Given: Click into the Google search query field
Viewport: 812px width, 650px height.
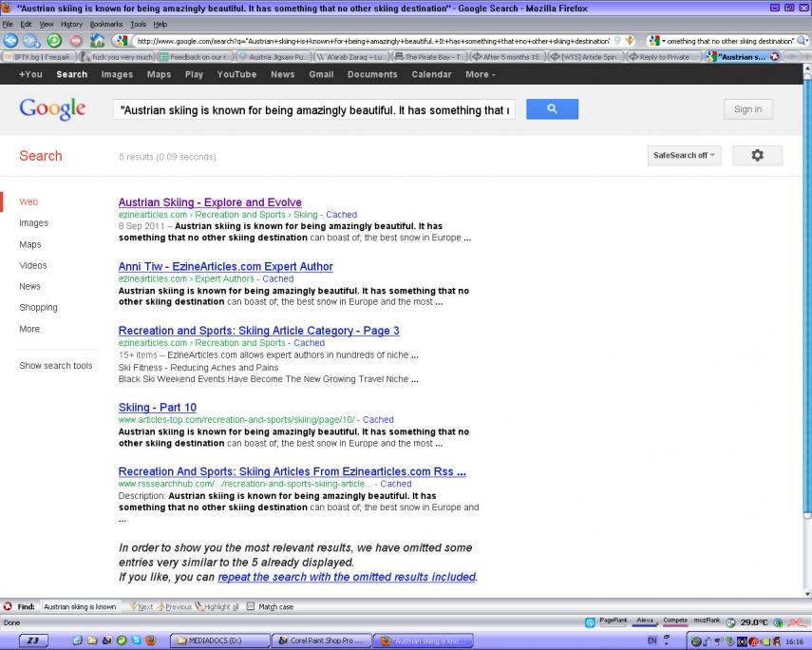Looking at the screenshot, I should 314,110.
